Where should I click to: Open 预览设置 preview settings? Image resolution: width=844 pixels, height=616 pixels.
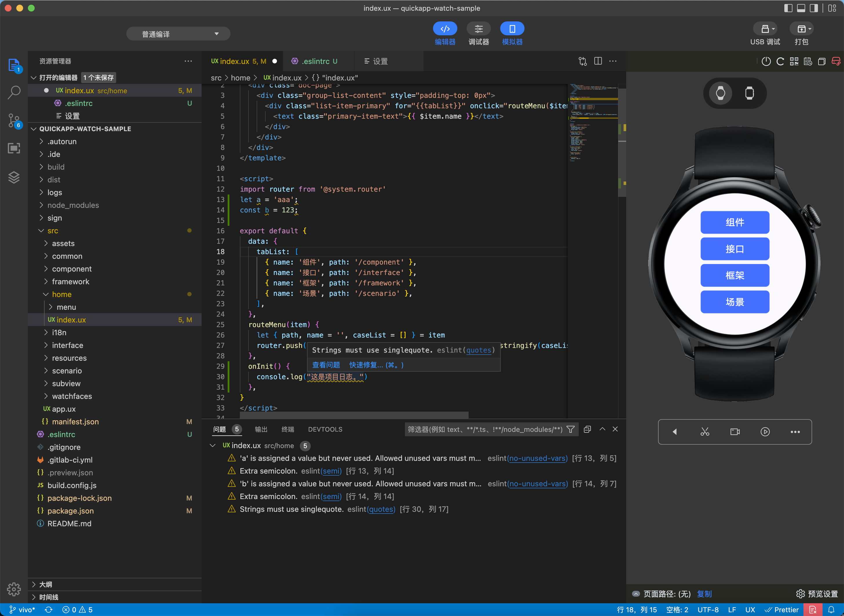[x=817, y=594]
